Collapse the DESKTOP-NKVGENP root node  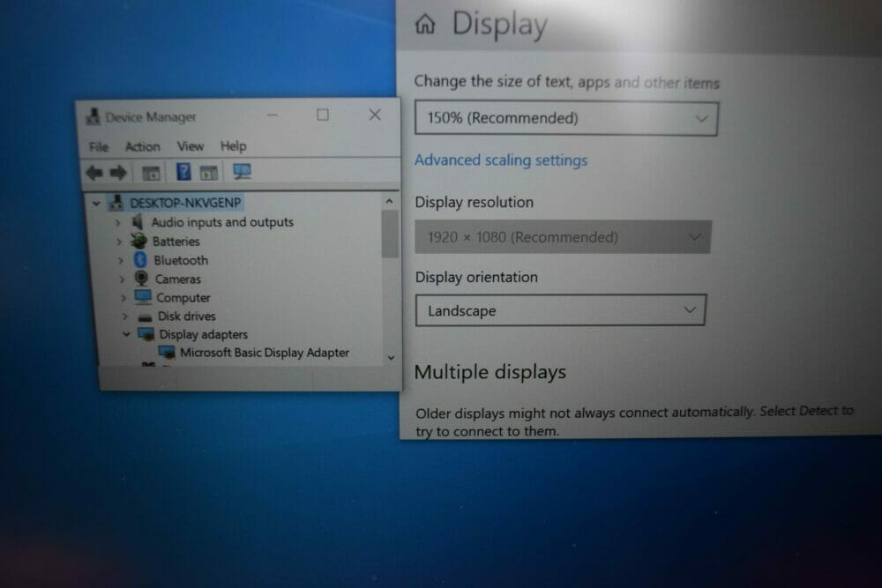click(x=96, y=203)
